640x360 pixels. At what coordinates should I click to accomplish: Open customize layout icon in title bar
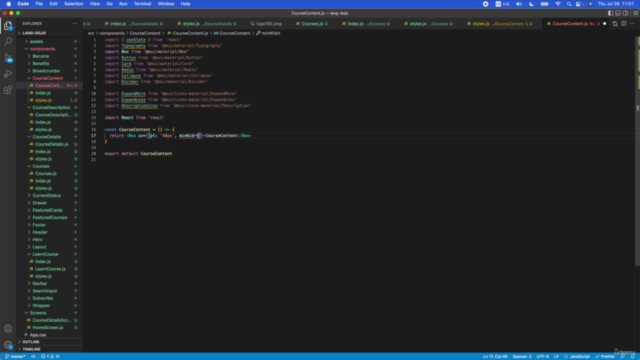point(635,13)
